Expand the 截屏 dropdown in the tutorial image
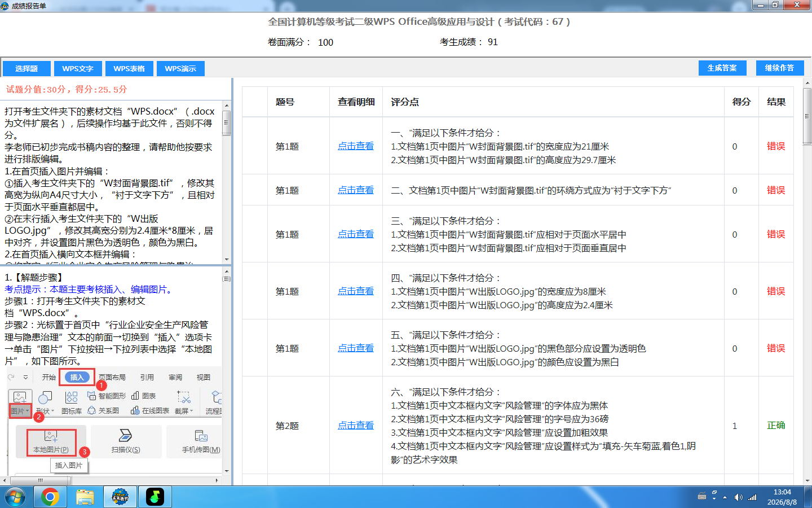This screenshot has width=812, height=508. pyautogui.click(x=192, y=411)
